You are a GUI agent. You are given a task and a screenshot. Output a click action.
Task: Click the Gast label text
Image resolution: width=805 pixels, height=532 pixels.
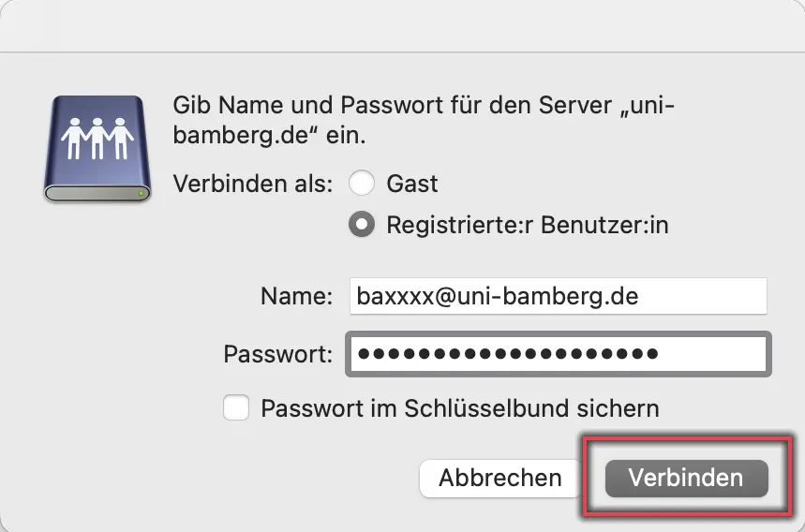[x=412, y=184]
